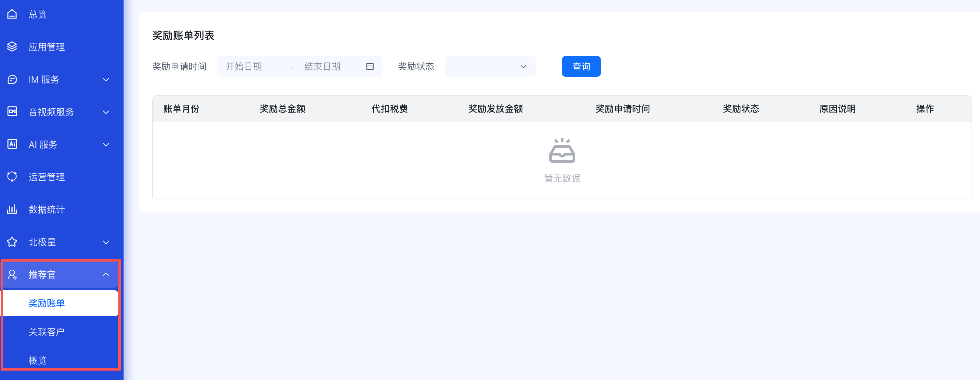Click the home icon beside 总览
The height and width of the screenshot is (380, 980).
pos(12,14)
